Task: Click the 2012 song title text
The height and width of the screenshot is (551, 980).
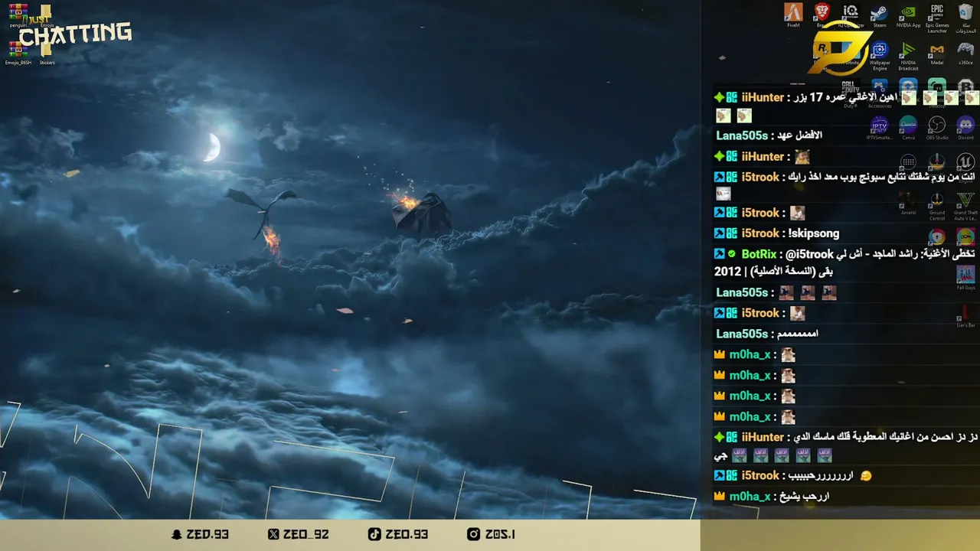Action: 773,272
